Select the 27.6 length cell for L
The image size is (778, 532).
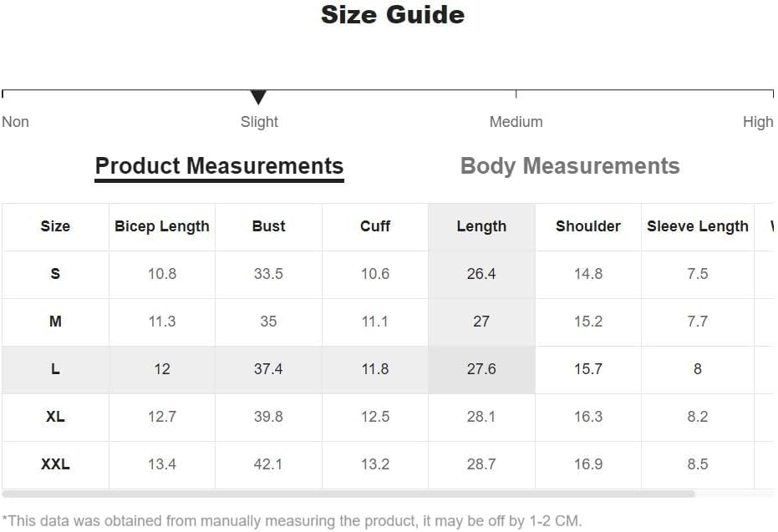[x=481, y=369]
